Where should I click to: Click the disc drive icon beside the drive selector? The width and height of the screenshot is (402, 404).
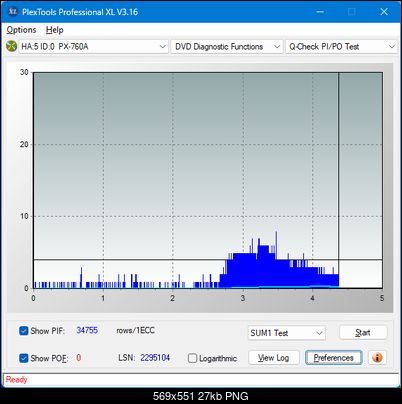11,46
